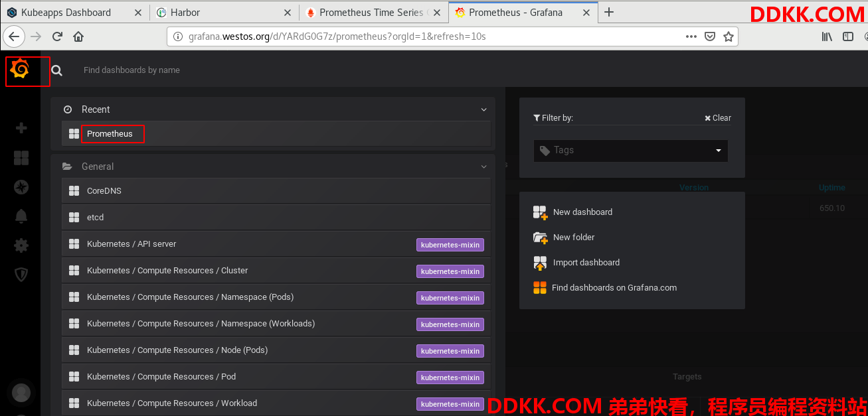Open the browser Library icon
This screenshot has width=868, height=416.
pos(827,36)
